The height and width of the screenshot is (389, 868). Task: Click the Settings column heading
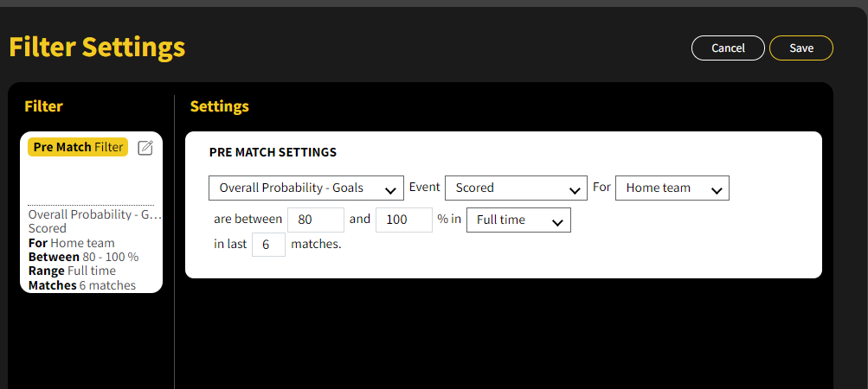click(x=220, y=106)
